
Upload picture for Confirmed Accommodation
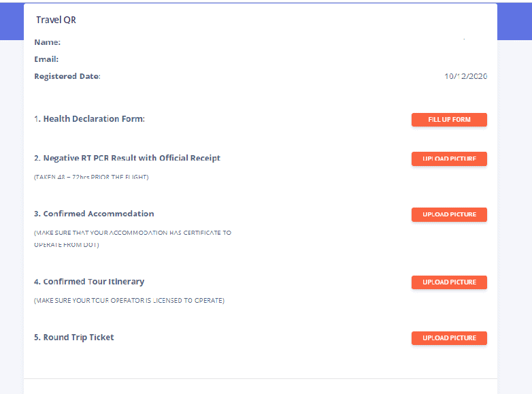(x=449, y=214)
